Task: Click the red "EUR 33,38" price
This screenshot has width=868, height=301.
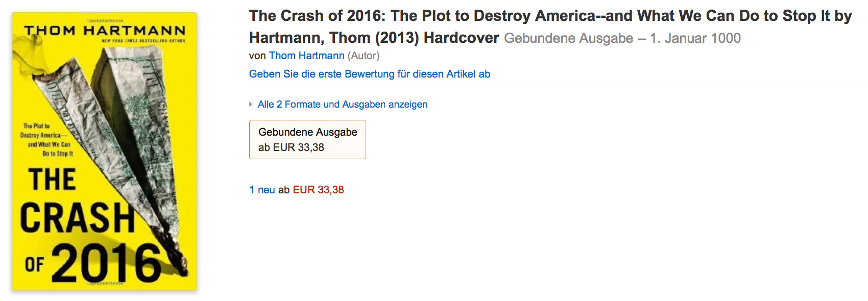Action: 318,190
